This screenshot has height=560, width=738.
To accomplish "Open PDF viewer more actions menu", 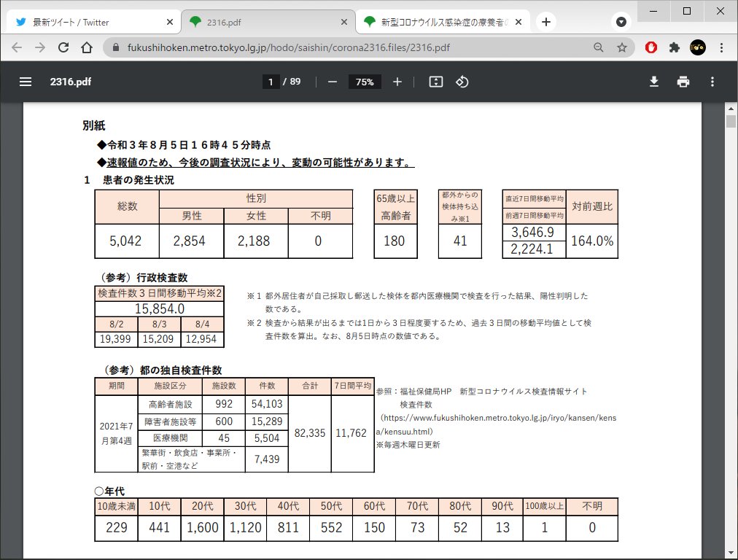I will click(x=712, y=82).
